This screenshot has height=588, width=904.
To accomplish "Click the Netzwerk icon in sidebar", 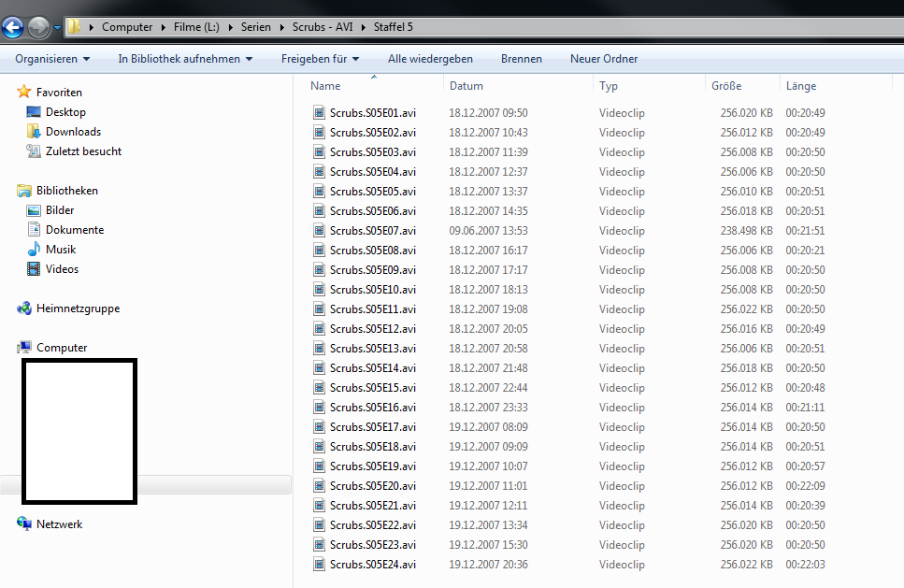I will coord(24,523).
